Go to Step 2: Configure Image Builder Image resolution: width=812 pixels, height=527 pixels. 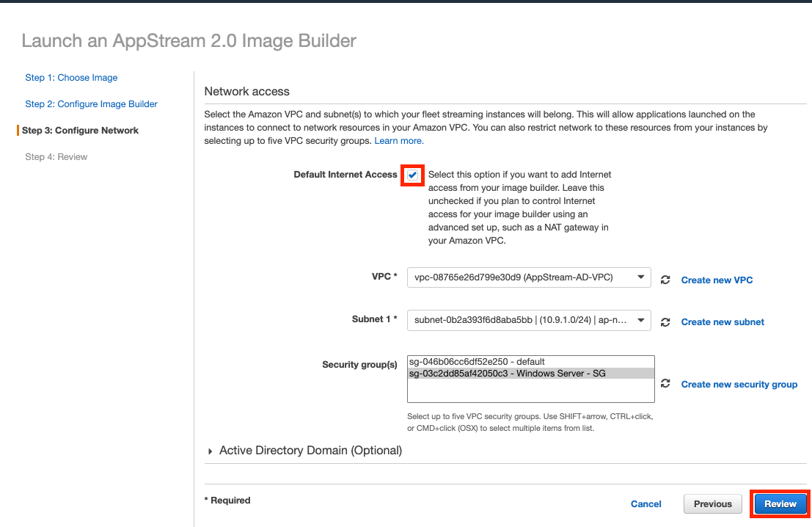click(x=91, y=104)
